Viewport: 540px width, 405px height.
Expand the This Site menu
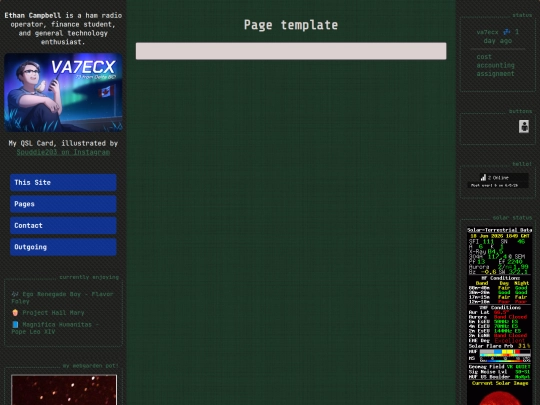point(63,183)
